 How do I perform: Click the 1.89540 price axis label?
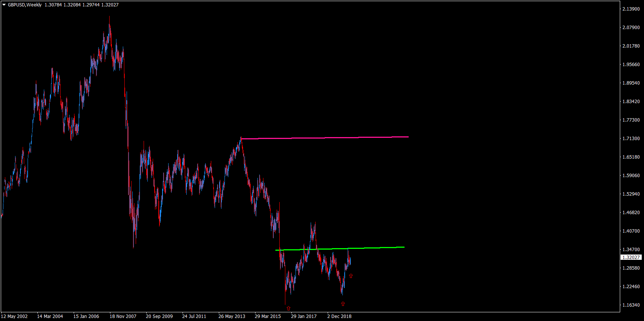(x=631, y=83)
